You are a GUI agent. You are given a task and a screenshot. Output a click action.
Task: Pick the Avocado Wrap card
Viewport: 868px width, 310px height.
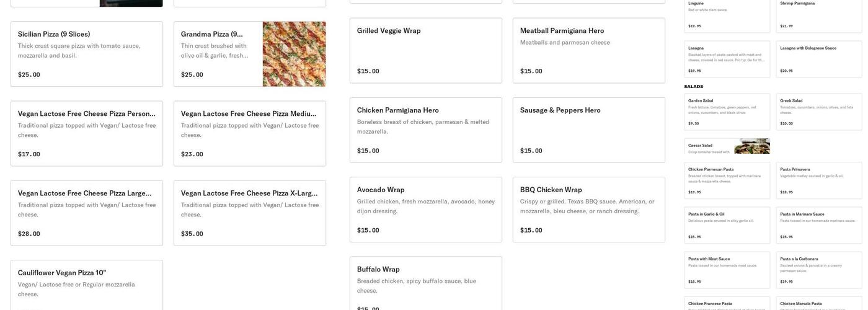click(x=425, y=210)
